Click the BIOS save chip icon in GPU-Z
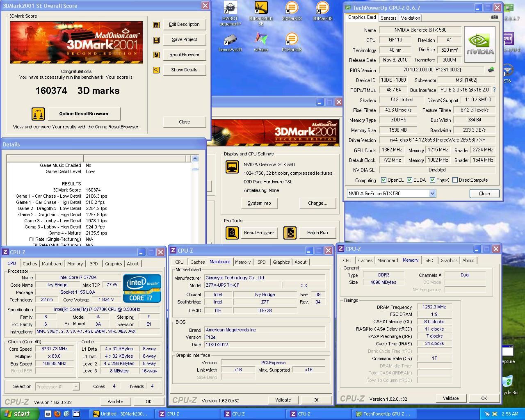 tap(491, 70)
